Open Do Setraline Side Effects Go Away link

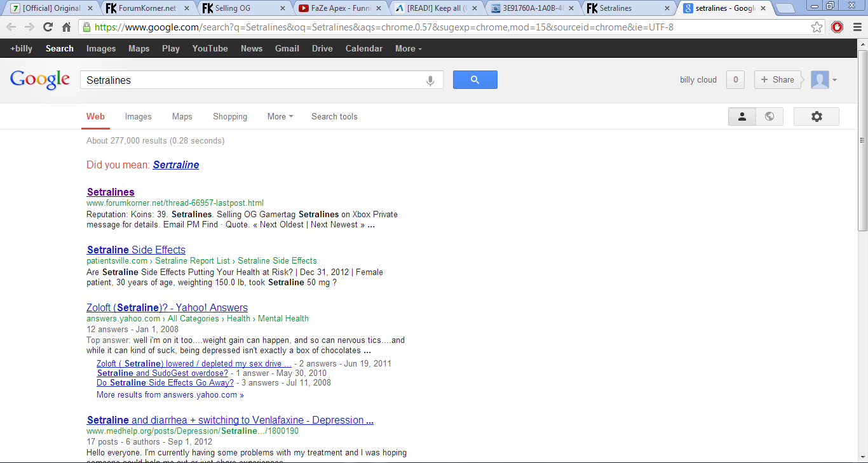(x=165, y=383)
